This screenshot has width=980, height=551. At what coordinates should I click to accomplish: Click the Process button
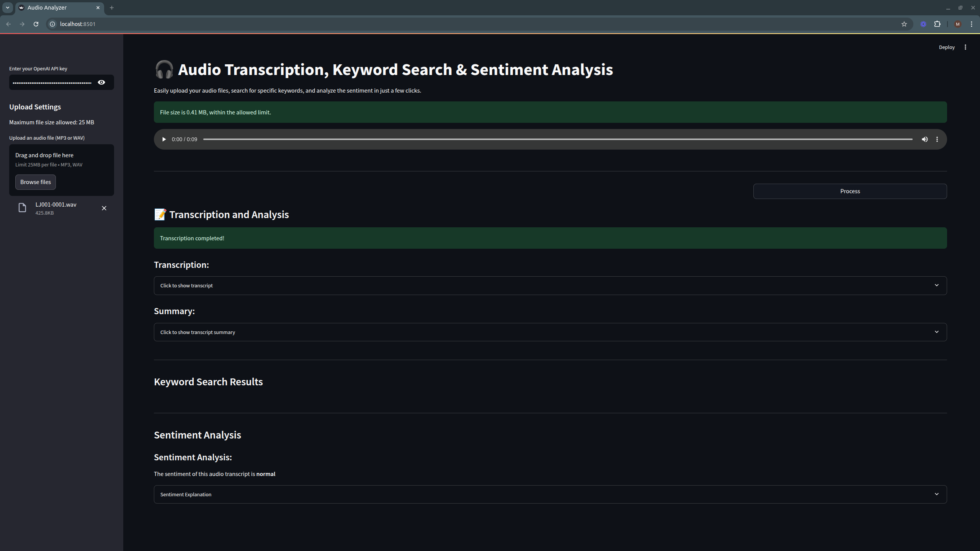(x=850, y=191)
